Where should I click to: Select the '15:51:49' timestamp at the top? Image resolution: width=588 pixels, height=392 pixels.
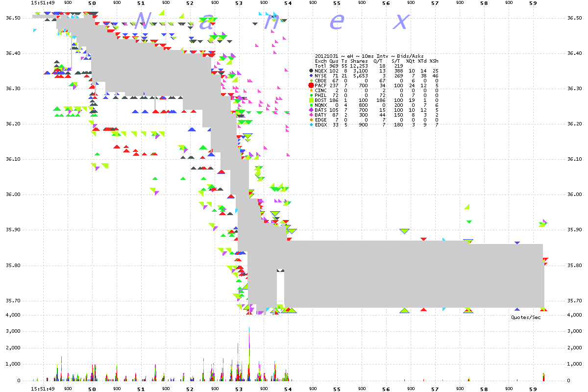(x=42, y=3)
